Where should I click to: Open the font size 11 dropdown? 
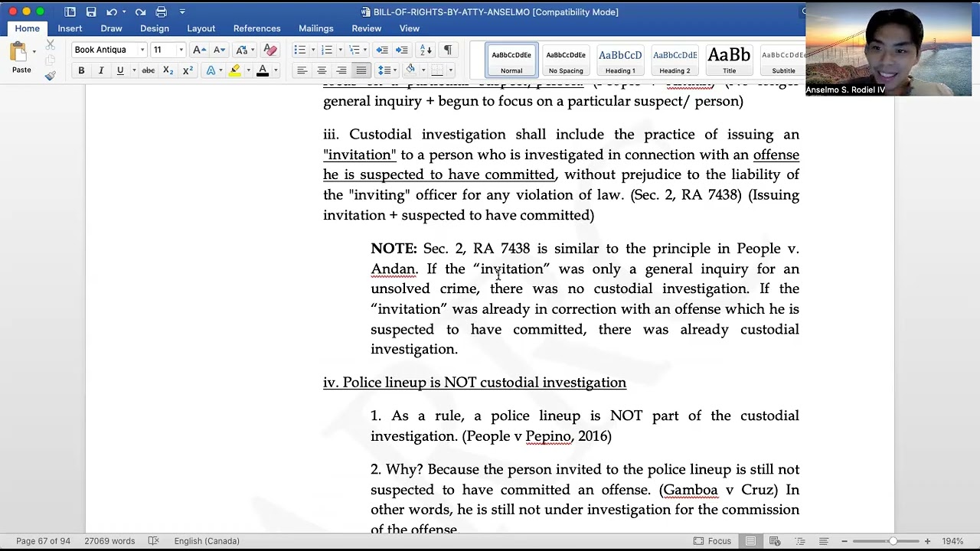point(181,50)
